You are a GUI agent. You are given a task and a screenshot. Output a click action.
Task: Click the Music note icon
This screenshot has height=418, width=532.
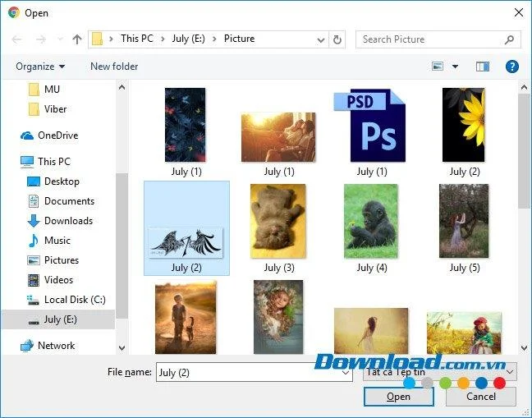pos(33,241)
